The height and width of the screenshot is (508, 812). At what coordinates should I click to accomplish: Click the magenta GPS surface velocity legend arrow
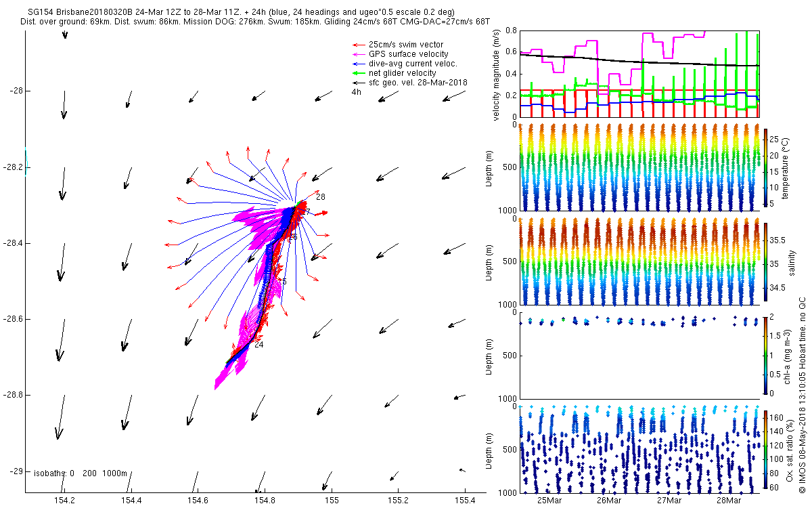coord(358,54)
